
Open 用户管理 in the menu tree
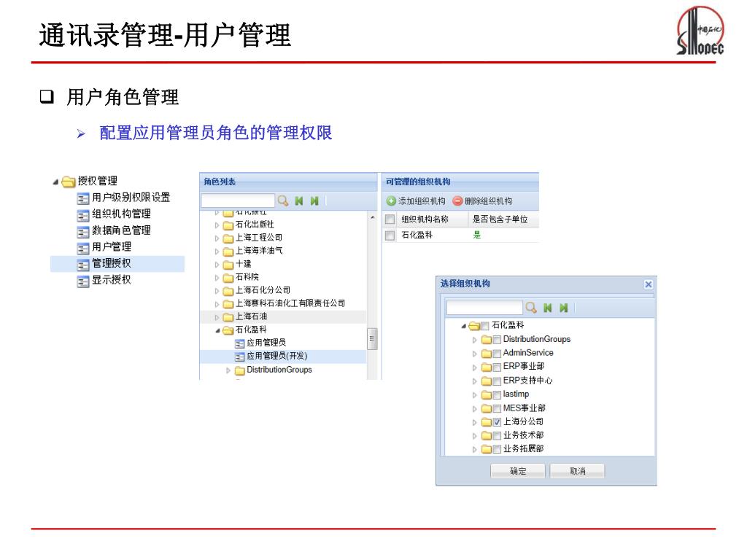click(x=112, y=247)
